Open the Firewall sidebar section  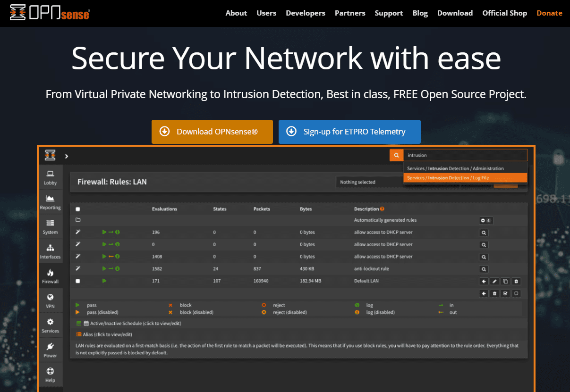[50, 276]
